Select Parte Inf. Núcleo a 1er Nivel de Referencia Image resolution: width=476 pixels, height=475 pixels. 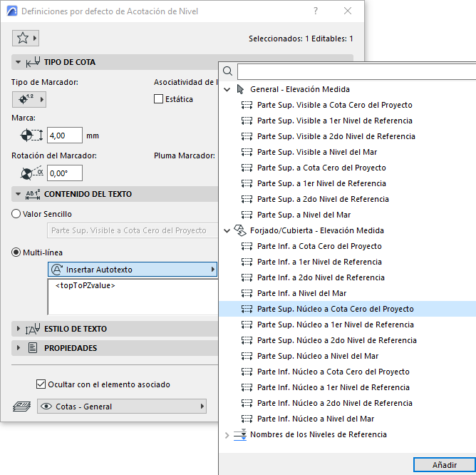[333, 387]
